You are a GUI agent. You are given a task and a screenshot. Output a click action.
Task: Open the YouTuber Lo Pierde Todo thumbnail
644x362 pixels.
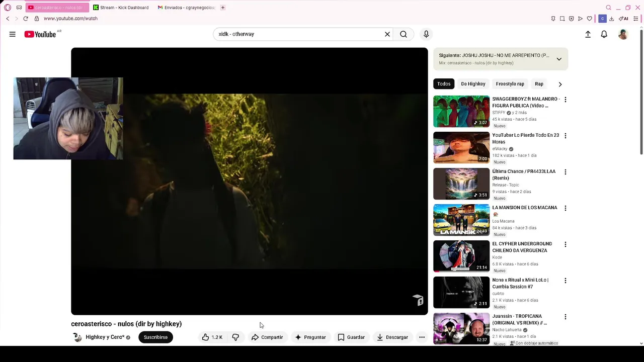[x=461, y=147]
